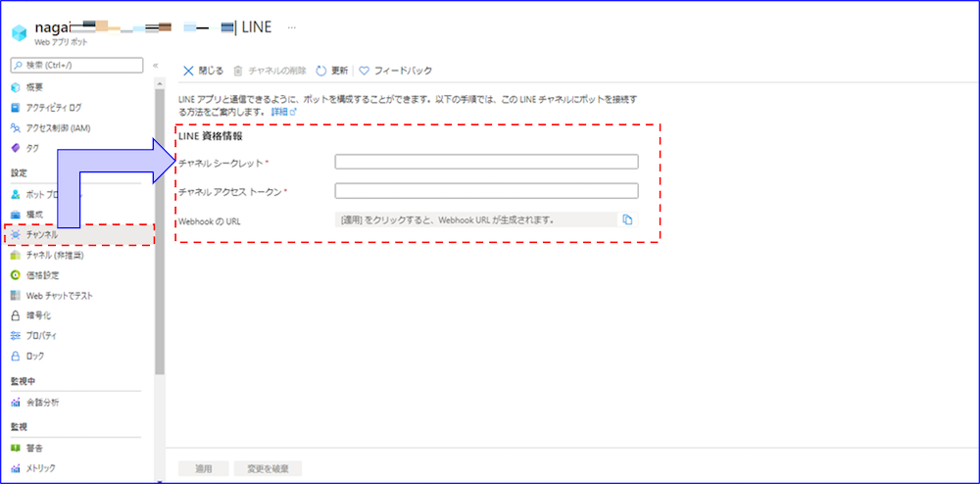Open the ellipsis menu beside the LINE title
980x484 pixels.
[291, 27]
